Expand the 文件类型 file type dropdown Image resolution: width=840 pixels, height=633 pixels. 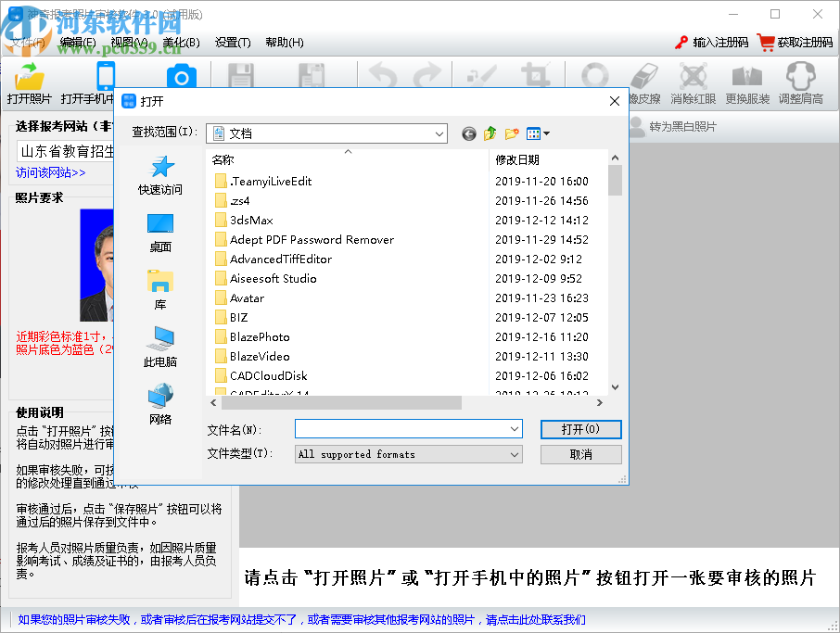pyautogui.click(x=513, y=454)
